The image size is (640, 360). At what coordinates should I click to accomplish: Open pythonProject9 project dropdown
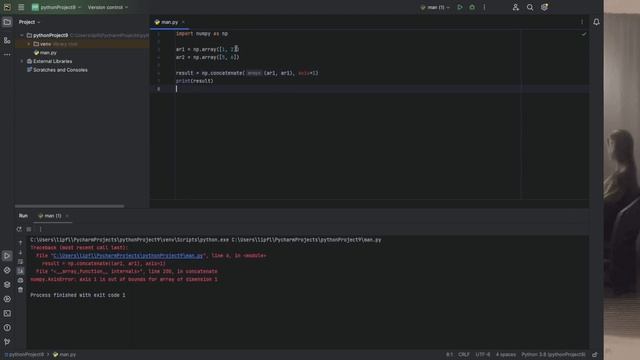[56, 7]
